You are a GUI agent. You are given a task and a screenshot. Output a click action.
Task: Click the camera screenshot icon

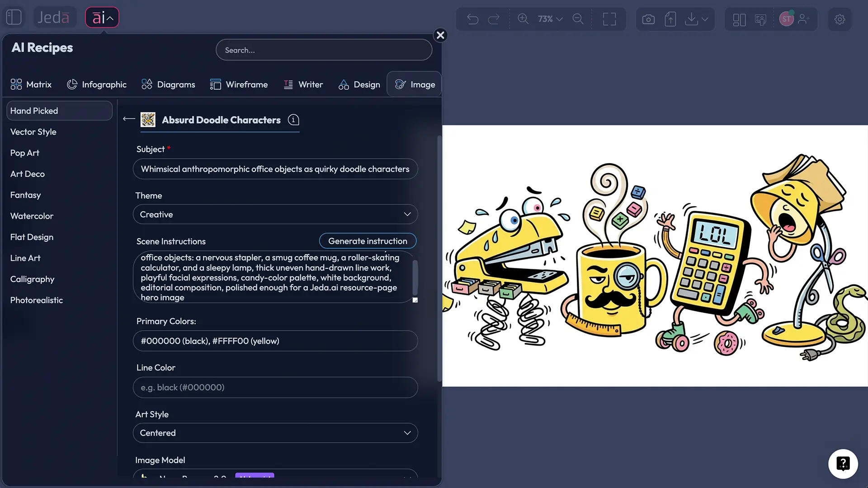648,19
